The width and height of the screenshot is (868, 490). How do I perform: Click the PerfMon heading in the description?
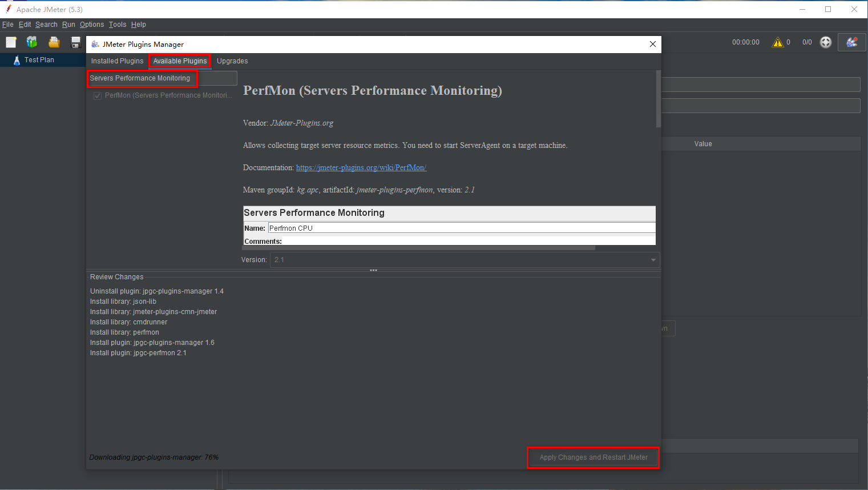coord(373,91)
